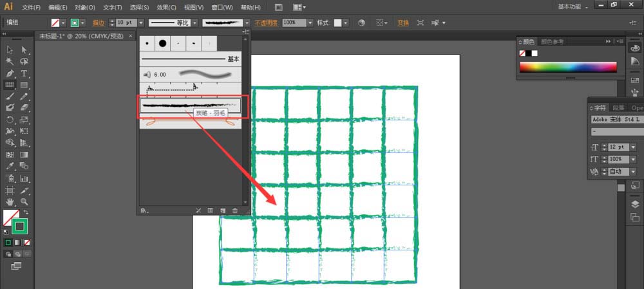Viewport: 644px width, 289px height.
Task: Select the Gradient tool
Action: pos(24,154)
